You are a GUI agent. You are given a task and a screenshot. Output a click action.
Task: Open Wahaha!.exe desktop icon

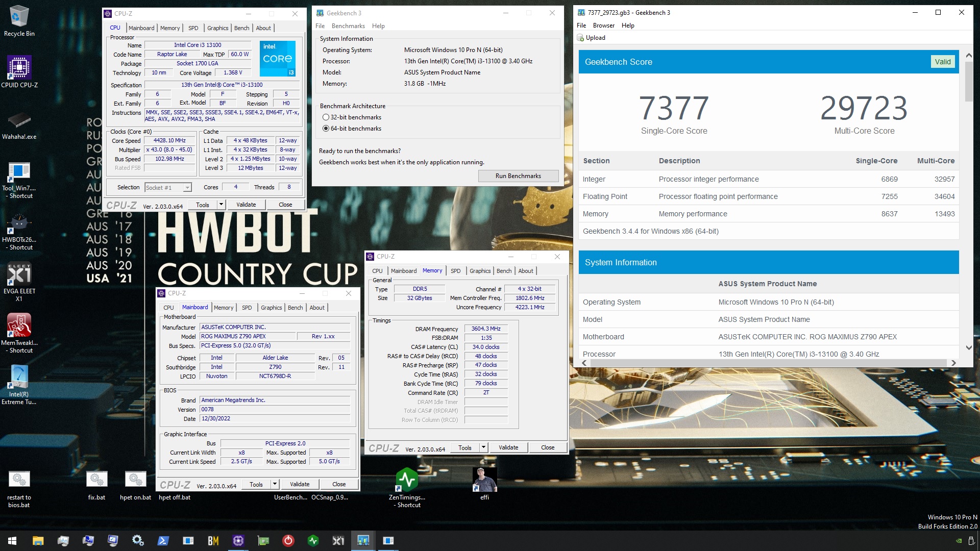pos(19,126)
